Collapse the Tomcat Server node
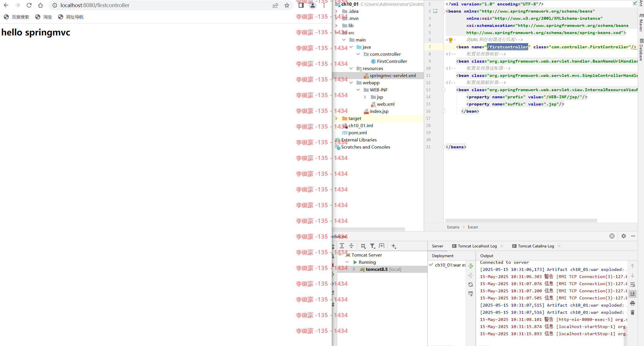The width and height of the screenshot is (644, 346). point(340,255)
